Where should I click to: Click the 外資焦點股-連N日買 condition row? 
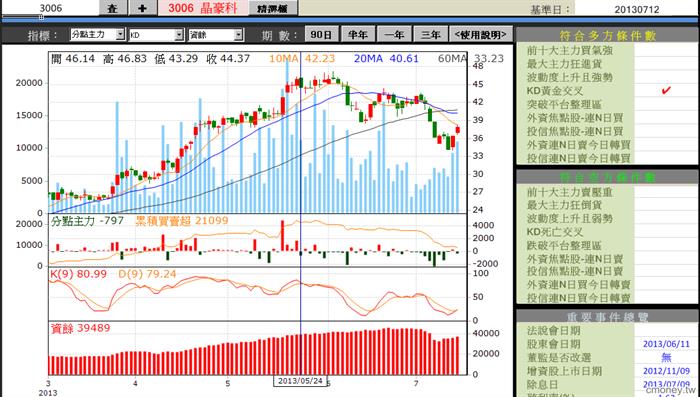[x=608, y=118]
